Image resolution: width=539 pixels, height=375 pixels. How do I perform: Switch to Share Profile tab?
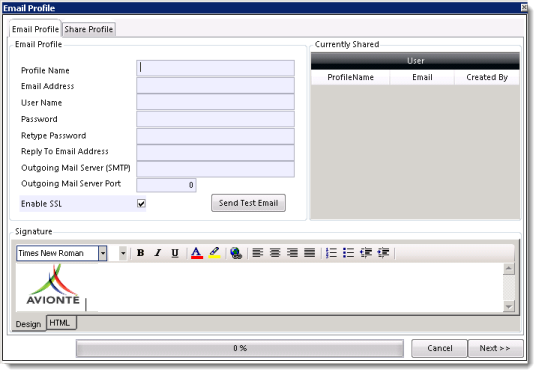tap(89, 29)
